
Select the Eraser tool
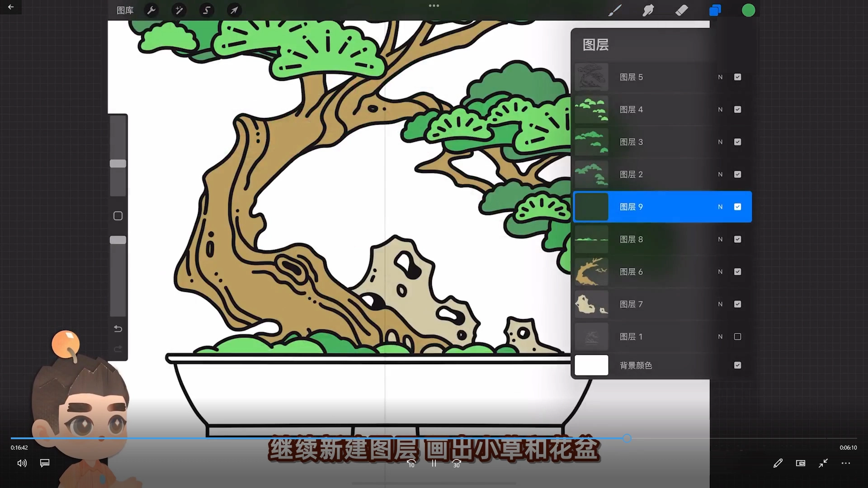coord(681,10)
